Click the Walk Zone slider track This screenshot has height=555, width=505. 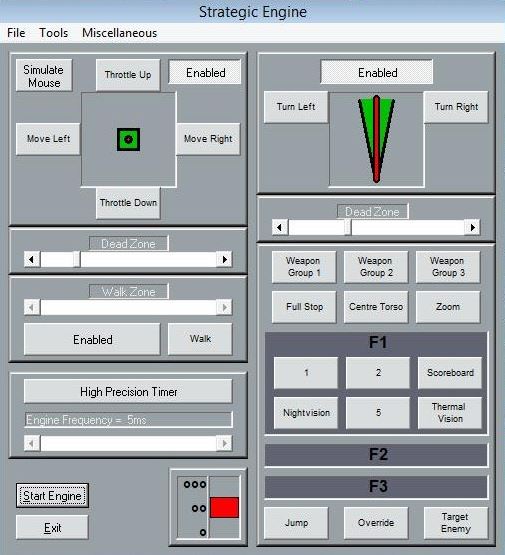[x=128, y=307]
